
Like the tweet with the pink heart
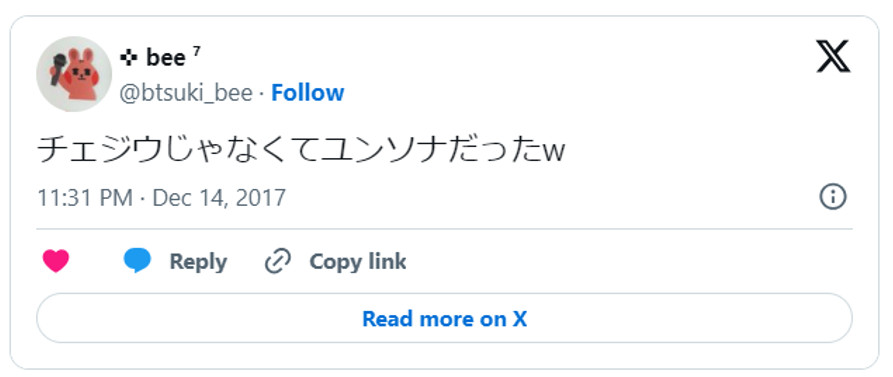pos(56,261)
